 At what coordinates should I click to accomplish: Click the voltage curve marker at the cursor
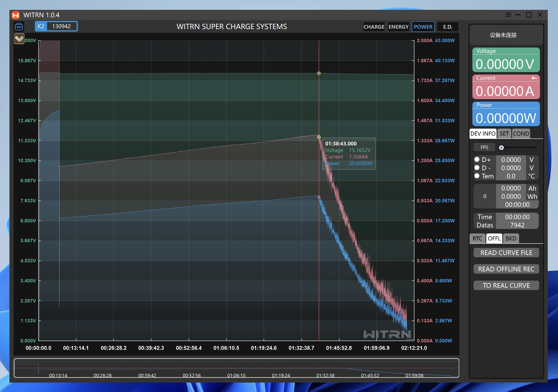coord(319,73)
